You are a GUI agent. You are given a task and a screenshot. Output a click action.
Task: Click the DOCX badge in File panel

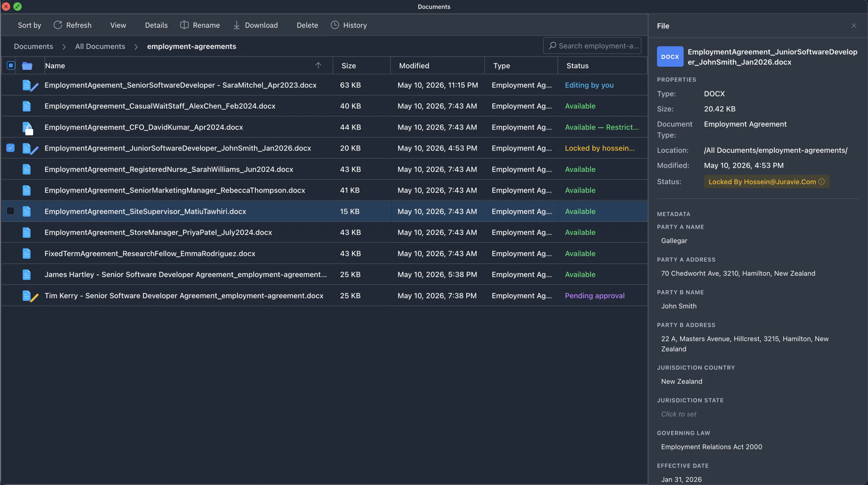(x=670, y=56)
